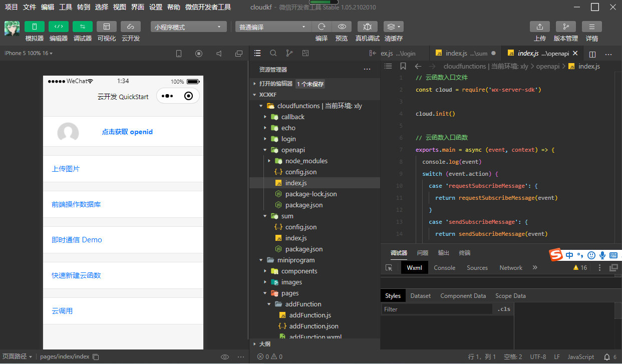The height and width of the screenshot is (364, 622).
Task: Open package-lock.json in the openapi folder
Action: tap(311, 194)
